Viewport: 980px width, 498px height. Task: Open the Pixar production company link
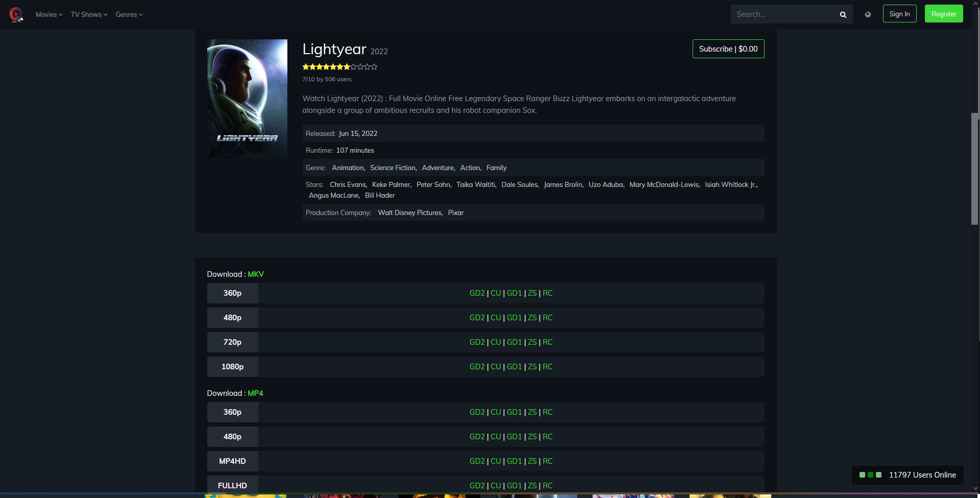click(456, 212)
